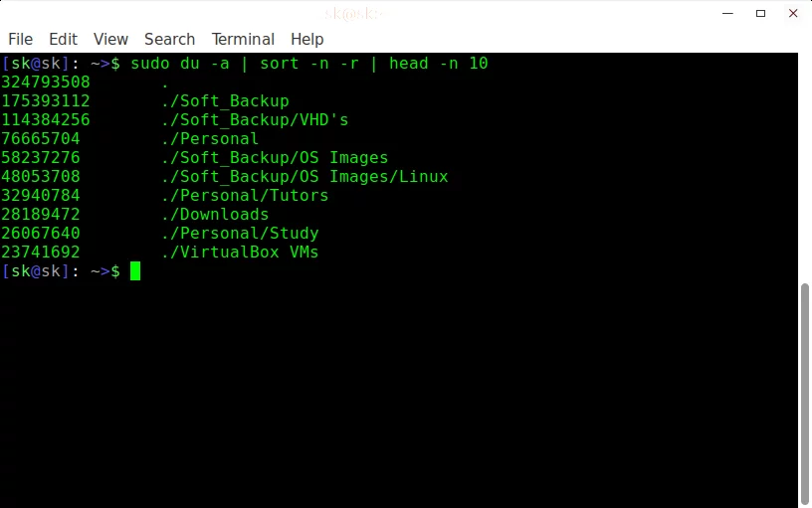Click the ./VirtualBox VMs path text
812x508 pixels.
point(240,252)
